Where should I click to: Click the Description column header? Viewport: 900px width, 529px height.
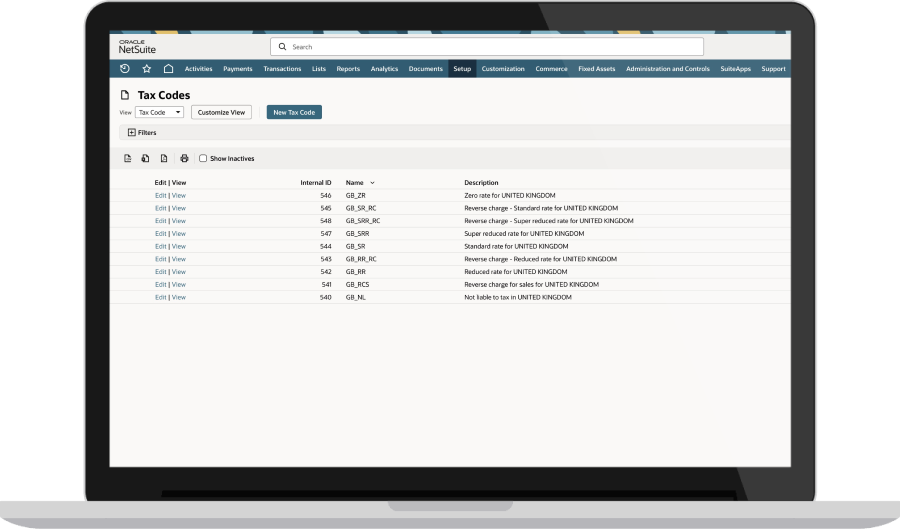tap(481, 182)
